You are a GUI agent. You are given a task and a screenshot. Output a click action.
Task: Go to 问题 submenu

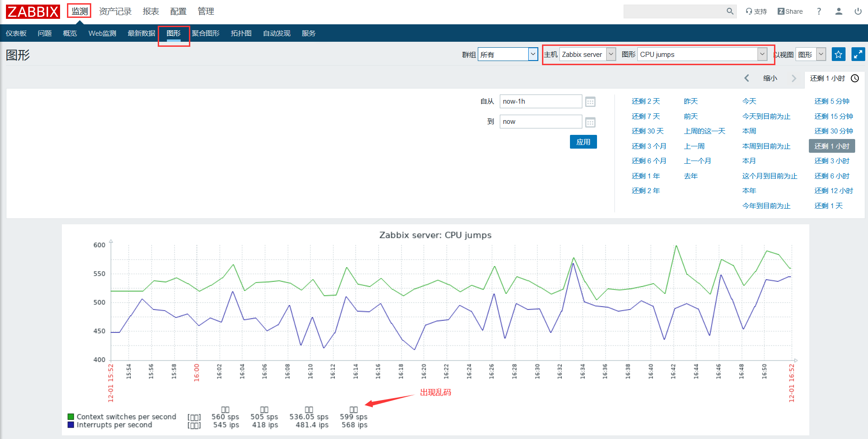pyautogui.click(x=44, y=33)
